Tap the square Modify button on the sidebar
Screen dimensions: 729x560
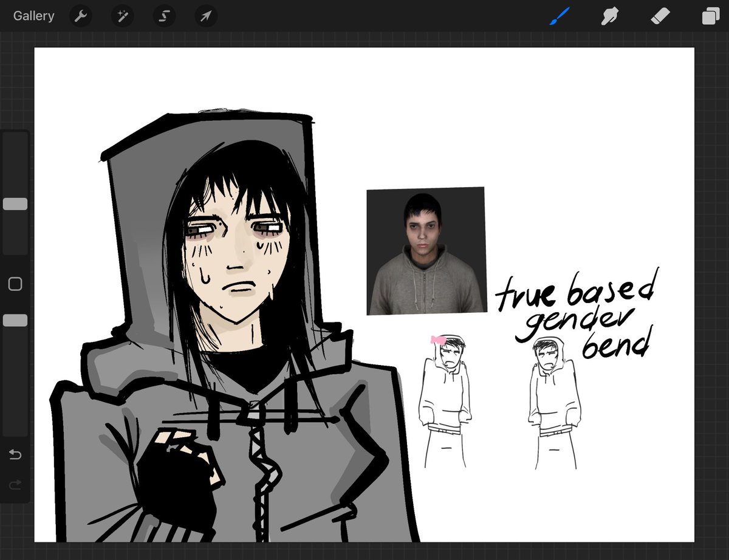pyautogui.click(x=15, y=284)
